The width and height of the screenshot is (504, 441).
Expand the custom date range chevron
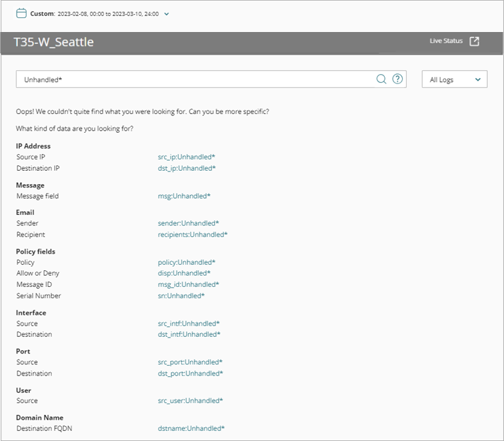(167, 14)
